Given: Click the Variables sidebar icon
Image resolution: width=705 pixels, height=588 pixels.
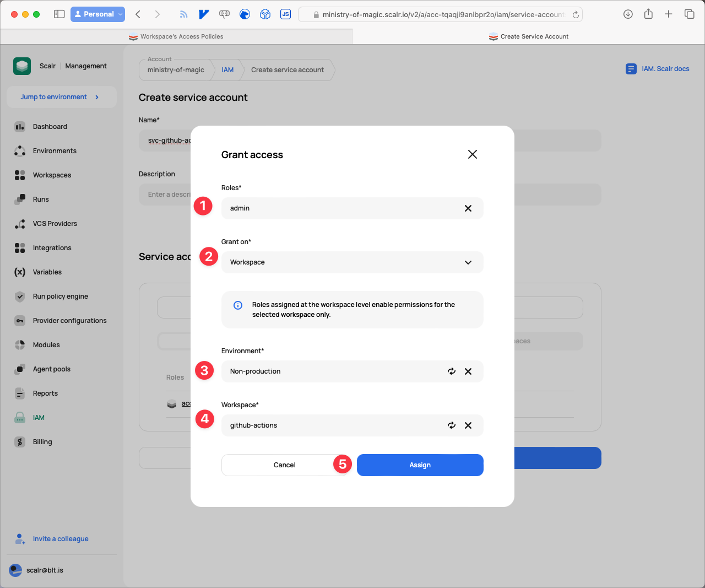Looking at the screenshot, I should [20, 272].
